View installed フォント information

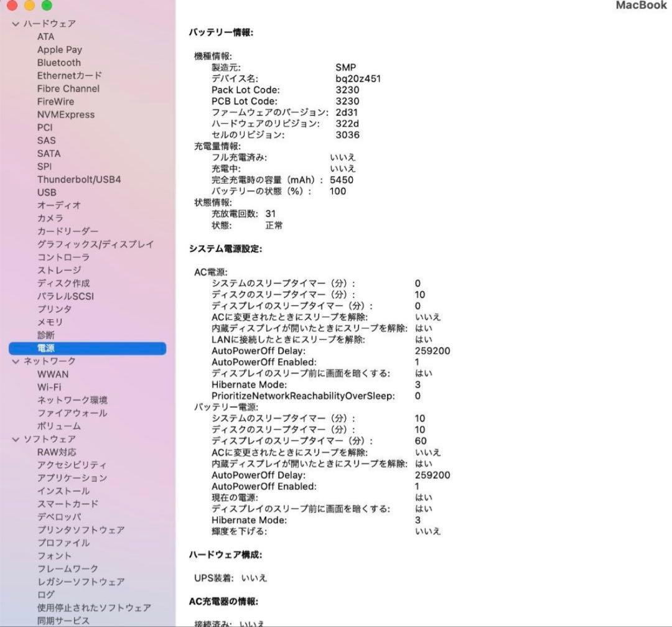54,555
